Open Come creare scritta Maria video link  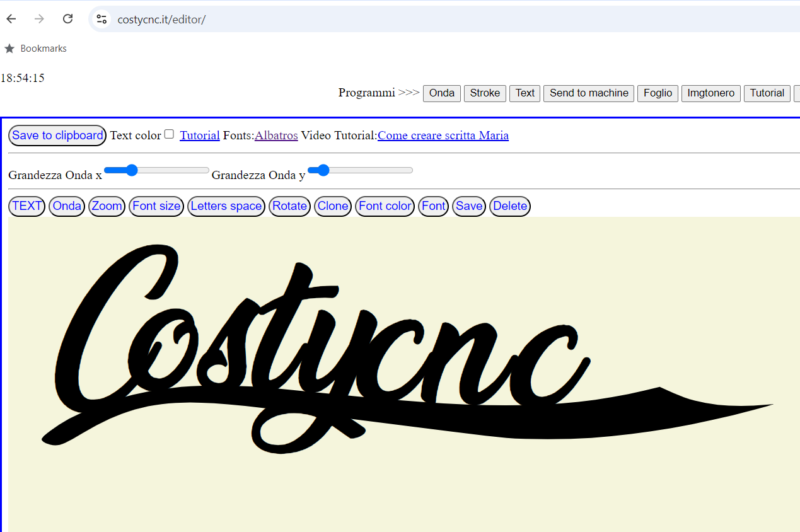click(x=443, y=136)
